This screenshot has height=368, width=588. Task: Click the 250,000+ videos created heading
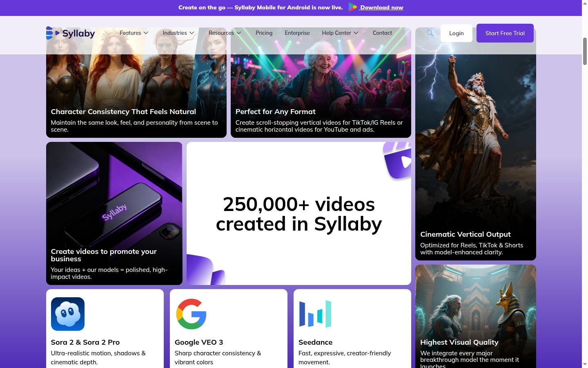point(299,214)
